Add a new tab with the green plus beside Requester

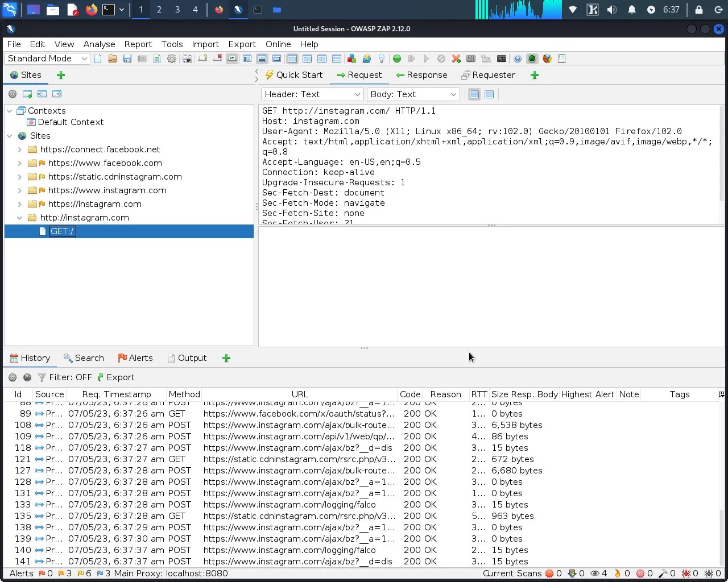click(534, 75)
